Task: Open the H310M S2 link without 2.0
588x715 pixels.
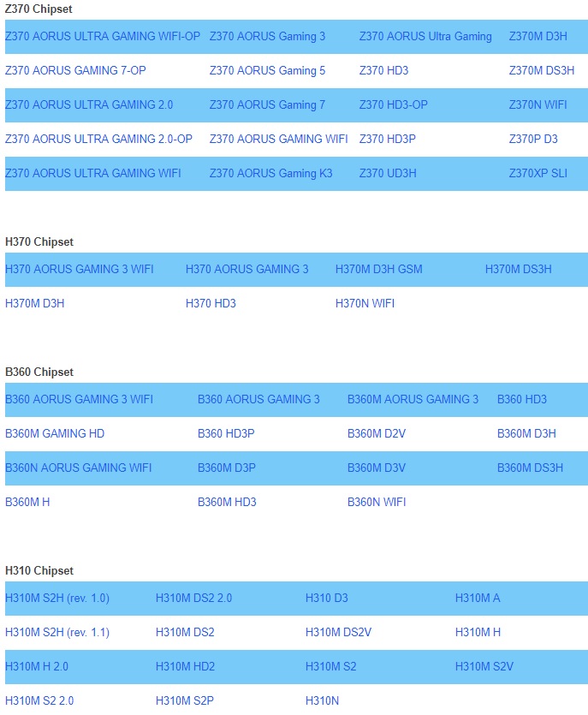Action: click(x=331, y=667)
